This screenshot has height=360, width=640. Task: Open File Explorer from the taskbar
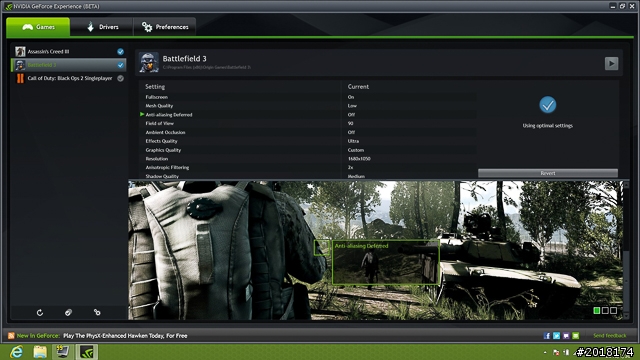[40, 352]
